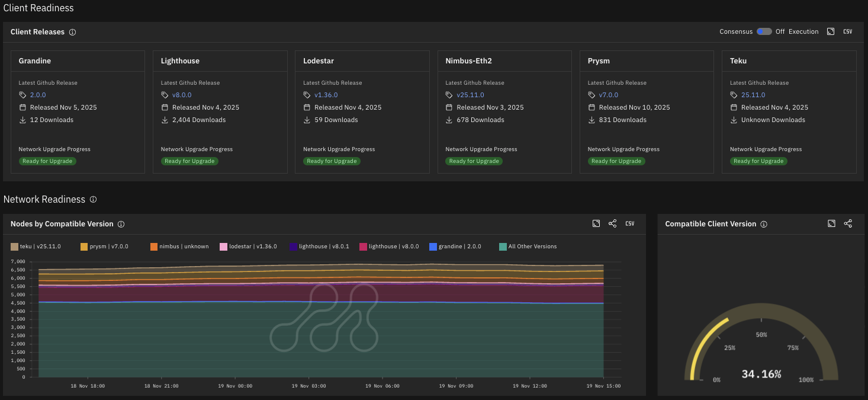Expand the Compatible Client Version gauge panel

(x=831, y=223)
